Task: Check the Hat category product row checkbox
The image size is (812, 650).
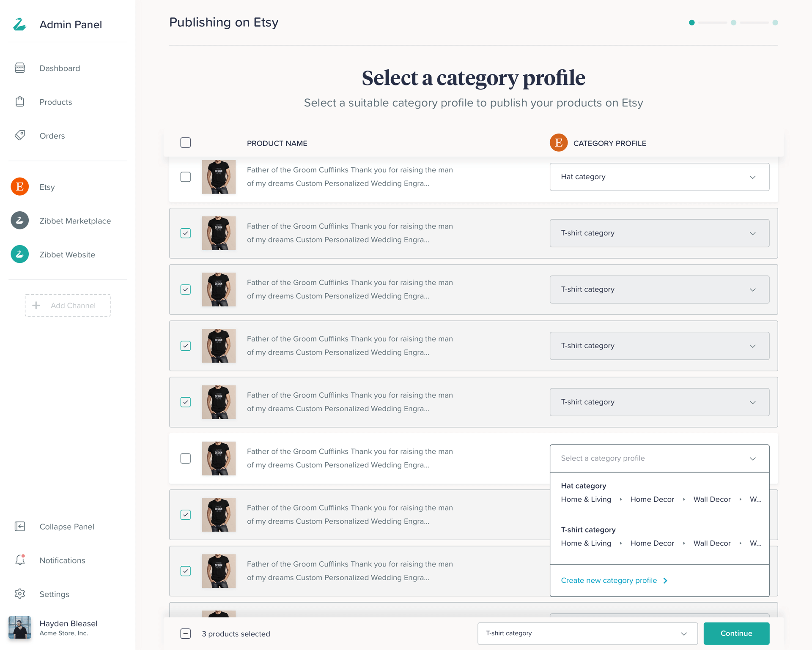Action: click(186, 177)
